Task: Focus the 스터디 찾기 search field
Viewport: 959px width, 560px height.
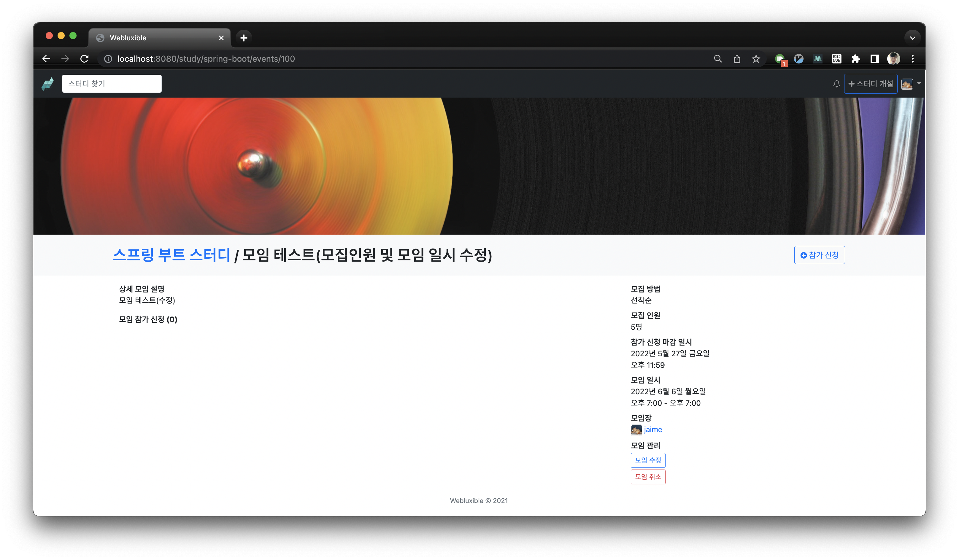Action: (112, 84)
